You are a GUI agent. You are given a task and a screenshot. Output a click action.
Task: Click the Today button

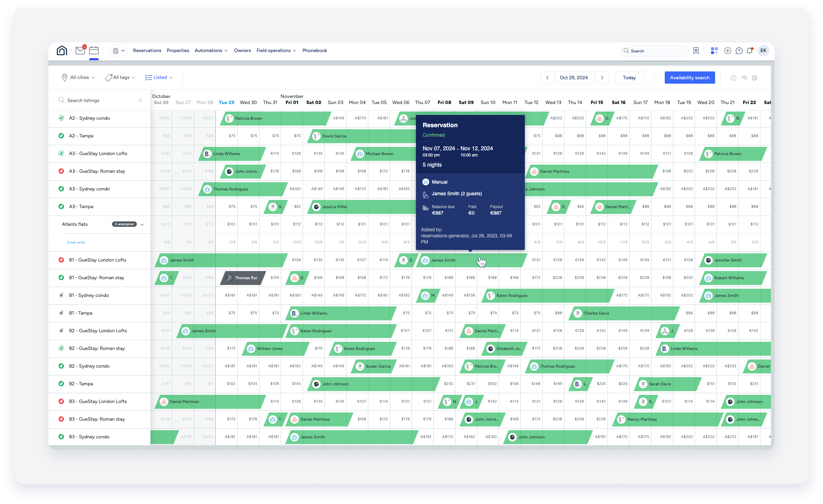pos(629,78)
